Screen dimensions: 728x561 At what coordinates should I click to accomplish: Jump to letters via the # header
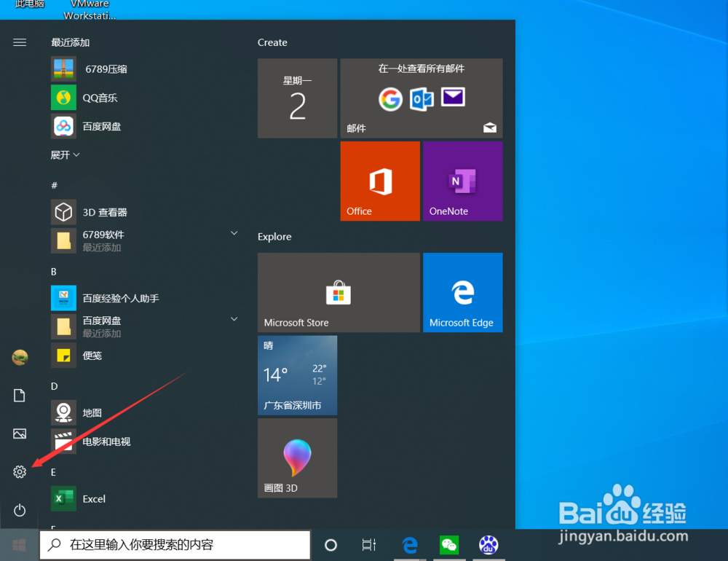[x=55, y=186]
